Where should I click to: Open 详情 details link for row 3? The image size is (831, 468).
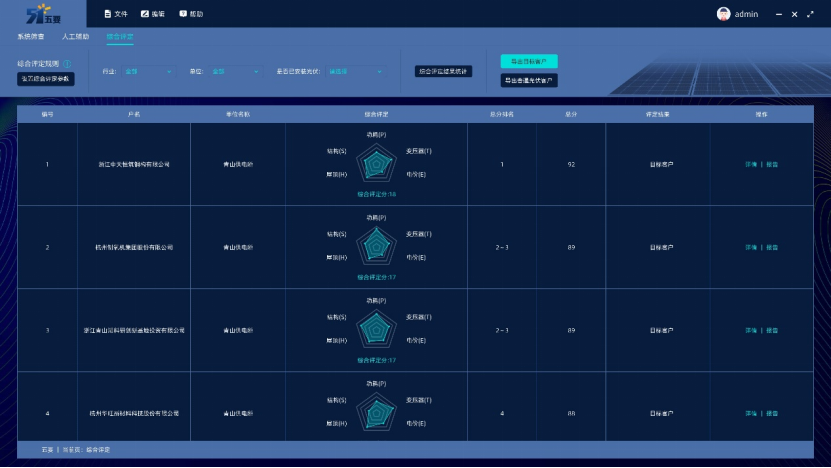[x=751, y=331]
